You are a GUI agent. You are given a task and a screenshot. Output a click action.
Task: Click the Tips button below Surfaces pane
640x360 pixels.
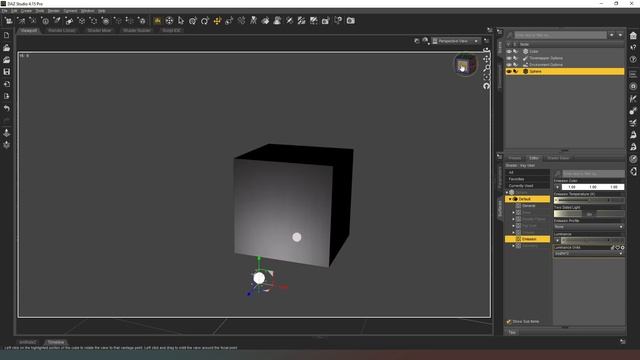point(512,332)
